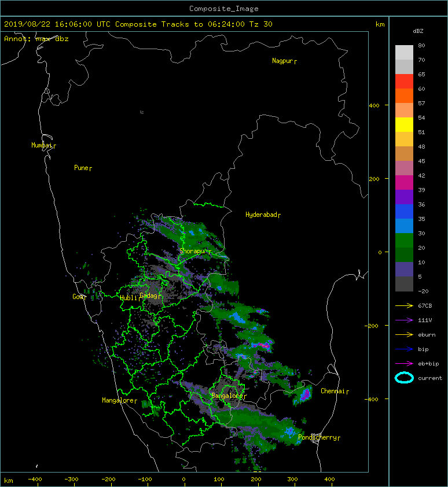This screenshot has width=448, height=487.
Task: Select the Gadag city label
Action: 150,296
